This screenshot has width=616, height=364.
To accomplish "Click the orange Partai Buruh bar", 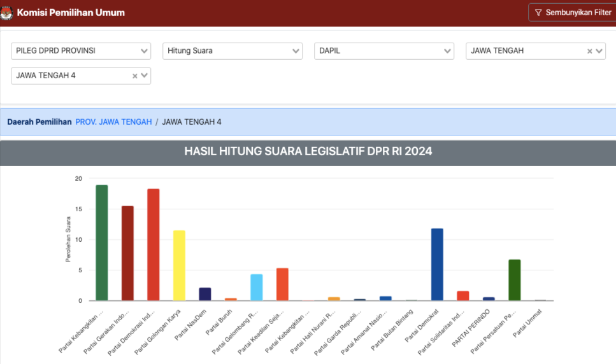I will 231,299.
